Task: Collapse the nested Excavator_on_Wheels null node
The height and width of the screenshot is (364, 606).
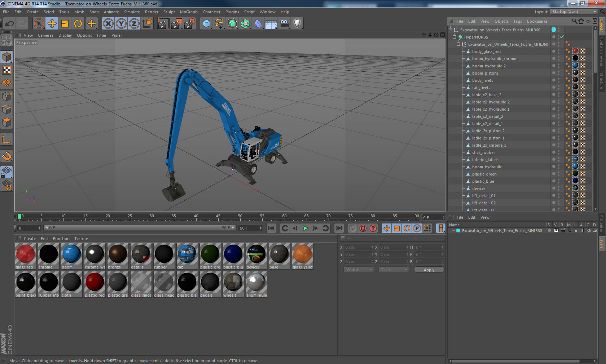Action: point(458,44)
